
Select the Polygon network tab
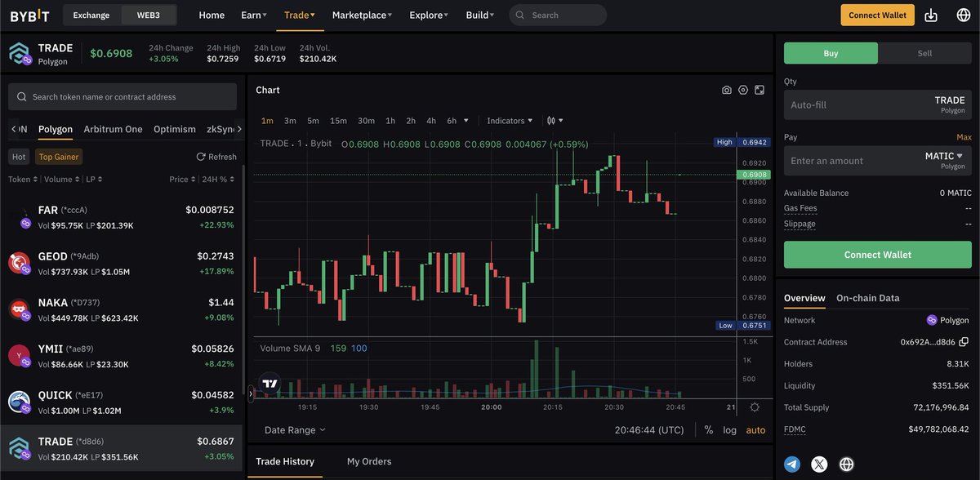click(56, 129)
